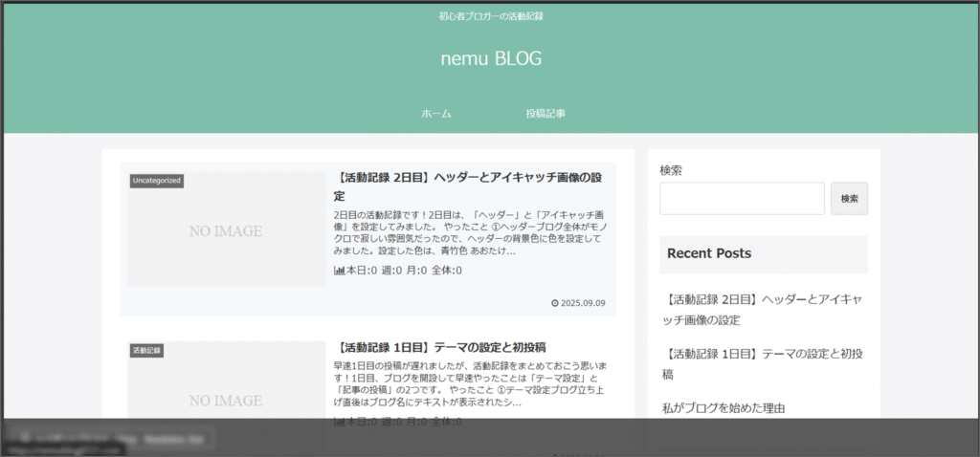
Task: Click the bar chart icon on the 2日目 post
Action: [x=339, y=271]
